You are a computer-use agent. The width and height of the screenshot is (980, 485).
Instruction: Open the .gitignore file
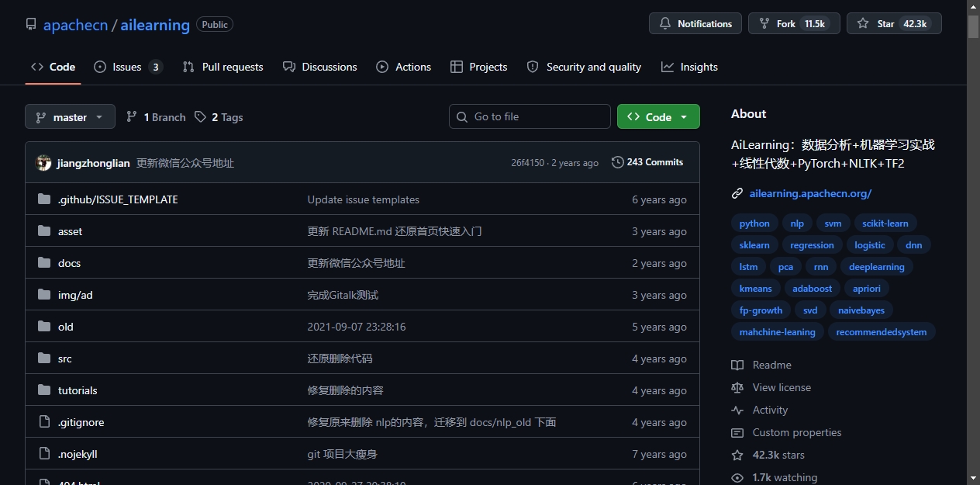(x=81, y=422)
